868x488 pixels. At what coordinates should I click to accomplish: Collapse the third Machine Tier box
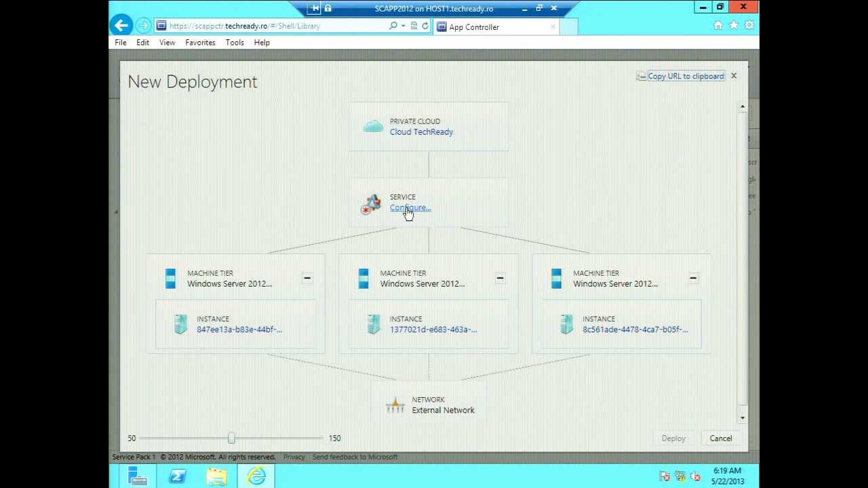click(693, 278)
